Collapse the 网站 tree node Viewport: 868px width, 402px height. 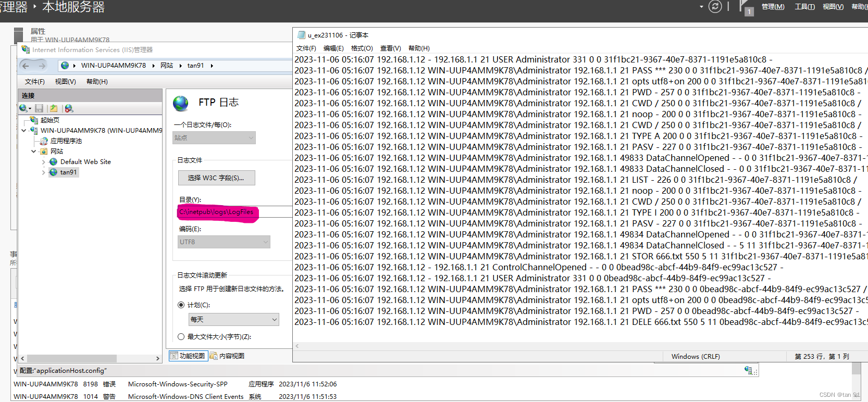[x=34, y=151]
